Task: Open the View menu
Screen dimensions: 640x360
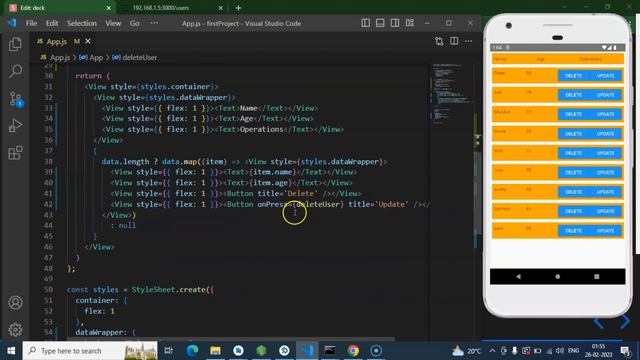Action: (113, 23)
